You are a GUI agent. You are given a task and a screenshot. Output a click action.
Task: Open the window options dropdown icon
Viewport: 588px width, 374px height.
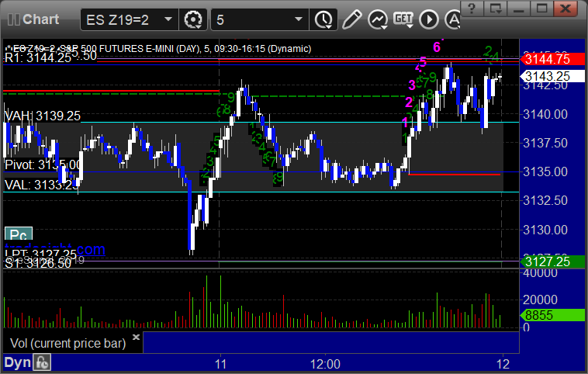coord(496,8)
